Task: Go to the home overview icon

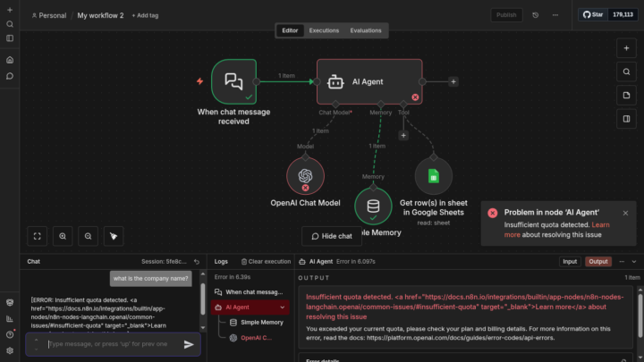Action: (x=10, y=60)
